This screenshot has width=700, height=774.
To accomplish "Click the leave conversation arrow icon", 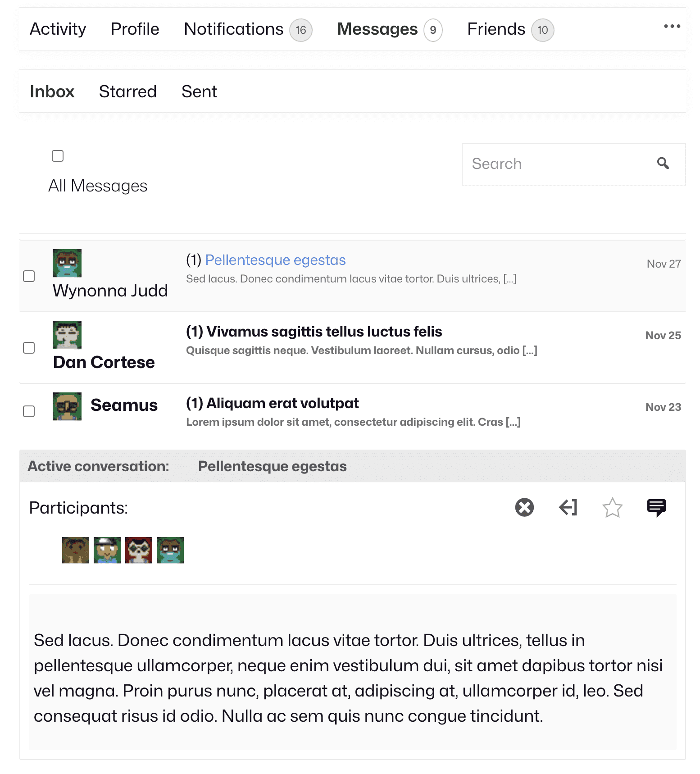I will tap(568, 507).
